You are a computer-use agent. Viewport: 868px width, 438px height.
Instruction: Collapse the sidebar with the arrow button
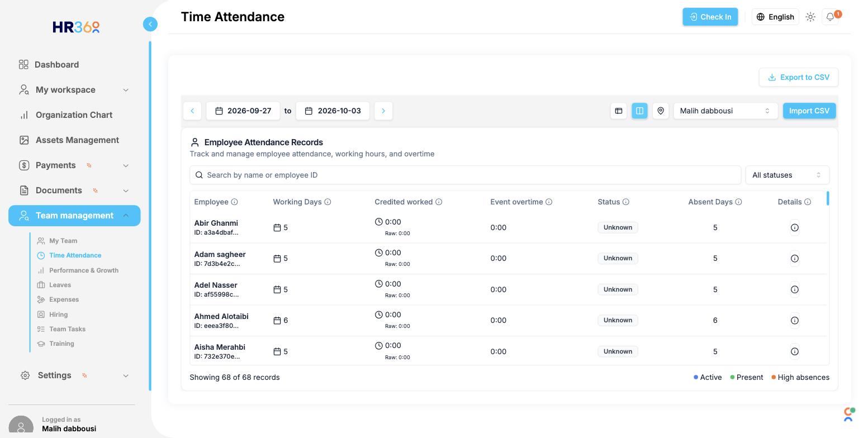150,24
